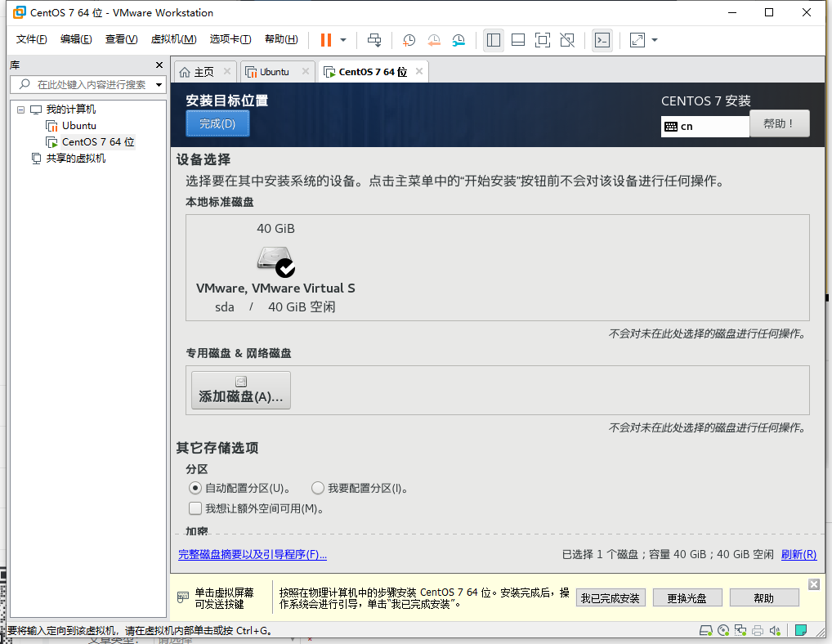Click the 完成(D) button
The width and height of the screenshot is (832, 644).
tap(217, 123)
